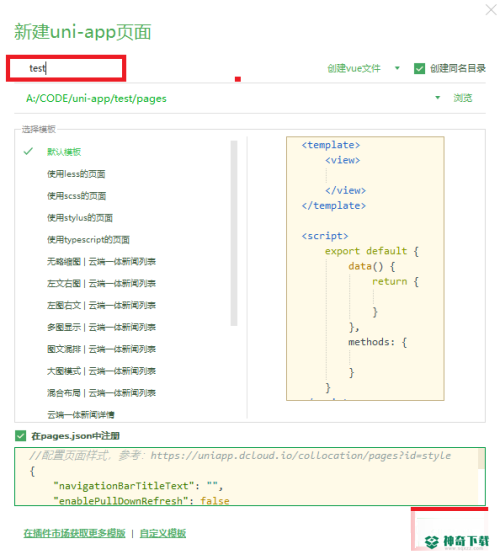Click the green checkmark beside default template

(x=28, y=151)
